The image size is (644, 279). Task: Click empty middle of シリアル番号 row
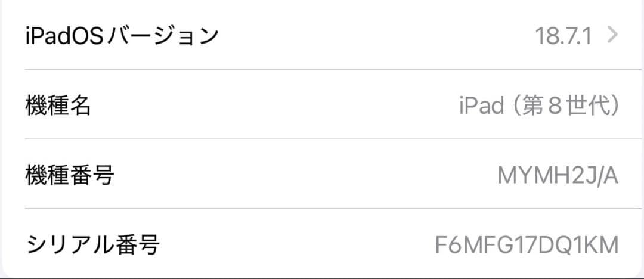pyautogui.click(x=298, y=244)
